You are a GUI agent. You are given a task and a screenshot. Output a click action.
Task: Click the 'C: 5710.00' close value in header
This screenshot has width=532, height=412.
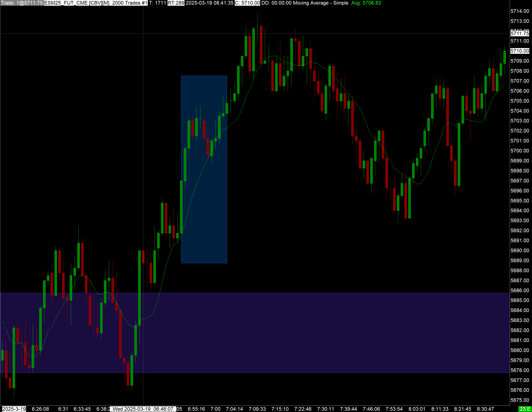coord(247,3)
